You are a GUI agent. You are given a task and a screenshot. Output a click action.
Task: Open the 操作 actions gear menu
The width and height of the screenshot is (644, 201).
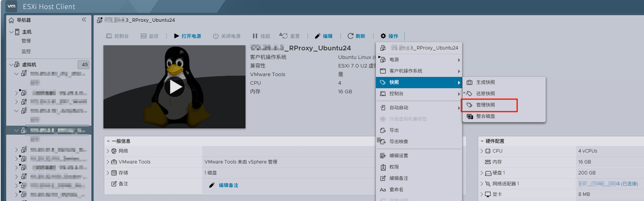click(x=389, y=36)
